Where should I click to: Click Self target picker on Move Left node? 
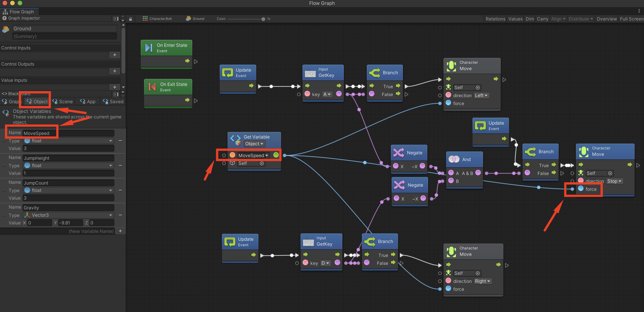tap(478, 87)
